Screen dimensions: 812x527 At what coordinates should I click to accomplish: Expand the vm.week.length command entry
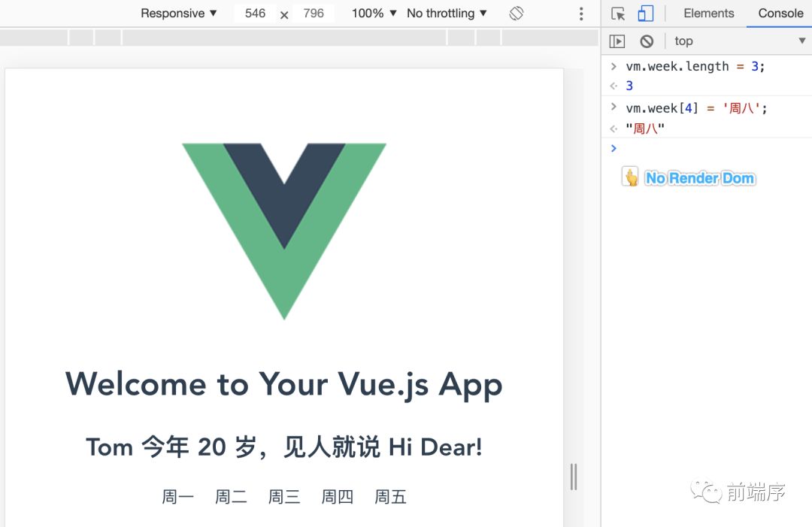click(613, 66)
